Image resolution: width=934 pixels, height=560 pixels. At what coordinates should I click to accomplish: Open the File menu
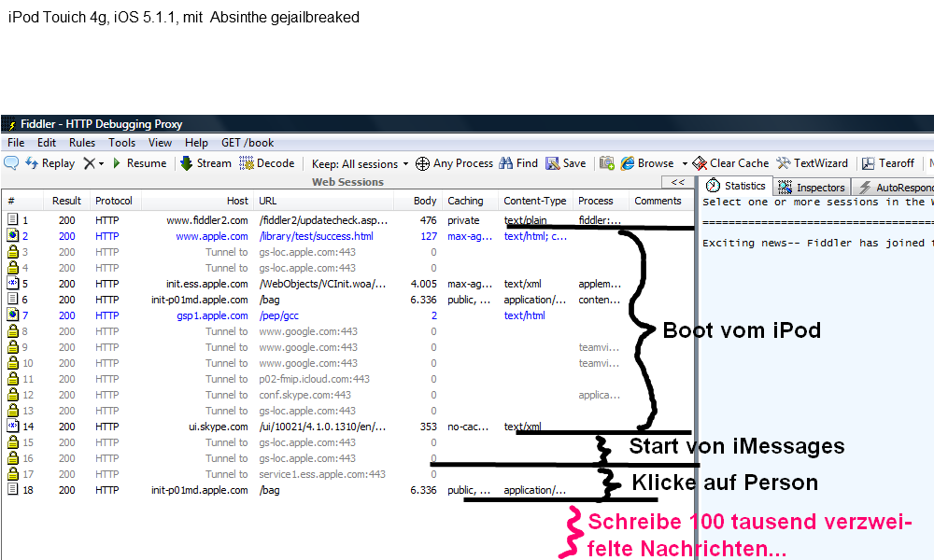pyautogui.click(x=16, y=143)
